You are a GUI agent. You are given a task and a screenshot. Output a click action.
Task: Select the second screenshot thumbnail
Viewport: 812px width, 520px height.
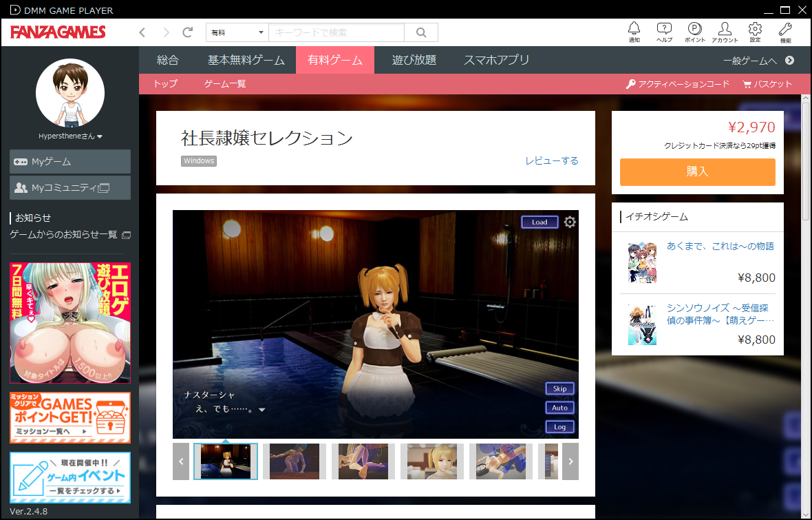pos(295,461)
